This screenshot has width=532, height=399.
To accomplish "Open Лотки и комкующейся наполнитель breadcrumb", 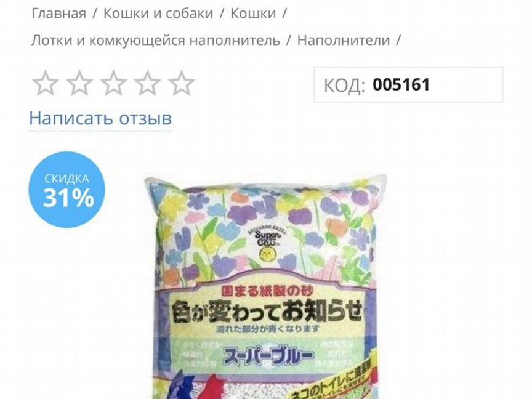I will (156, 41).
